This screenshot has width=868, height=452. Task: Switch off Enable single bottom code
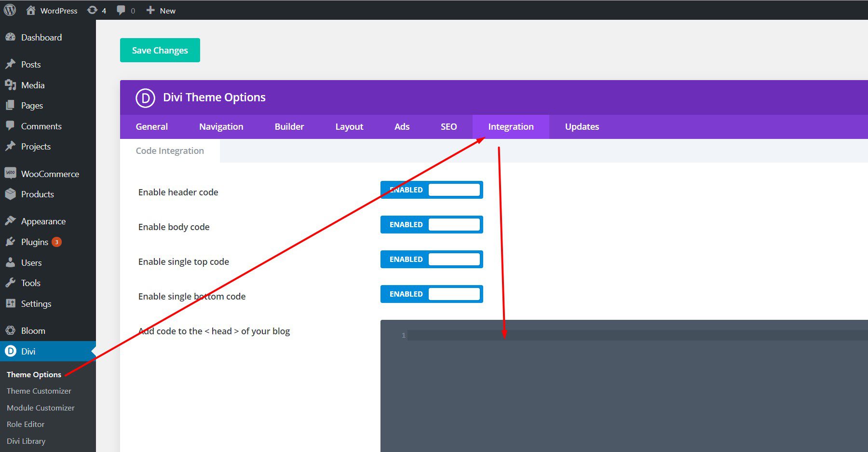(x=453, y=294)
